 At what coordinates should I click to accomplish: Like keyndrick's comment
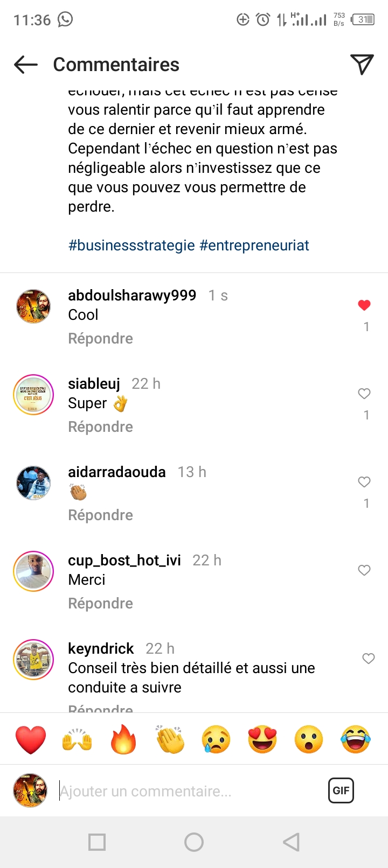click(369, 659)
